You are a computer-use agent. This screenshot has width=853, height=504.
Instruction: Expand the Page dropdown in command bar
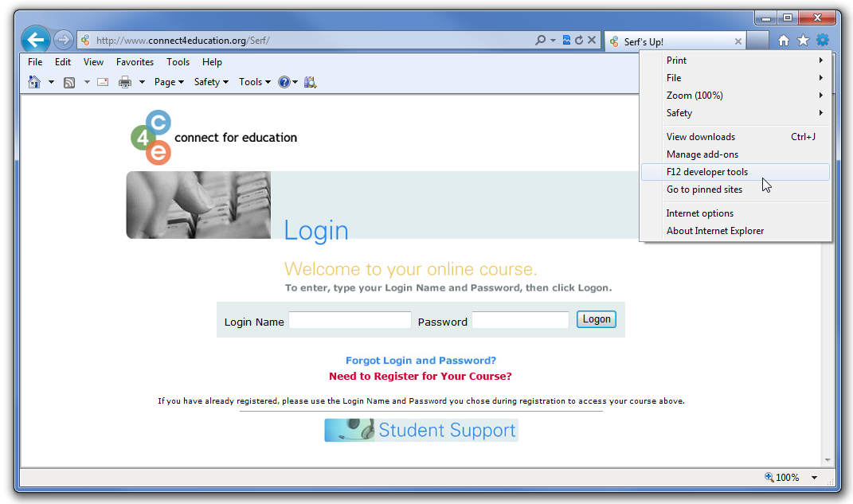point(169,82)
